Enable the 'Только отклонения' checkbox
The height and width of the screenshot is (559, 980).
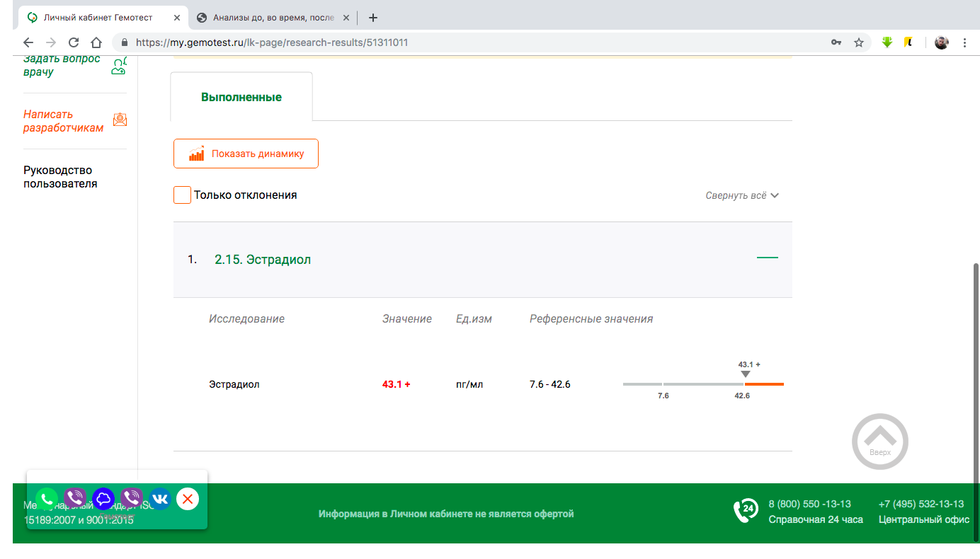pos(182,195)
